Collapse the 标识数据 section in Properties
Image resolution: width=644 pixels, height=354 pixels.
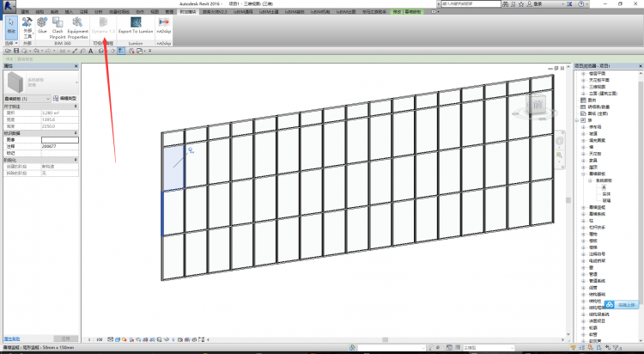[76, 133]
